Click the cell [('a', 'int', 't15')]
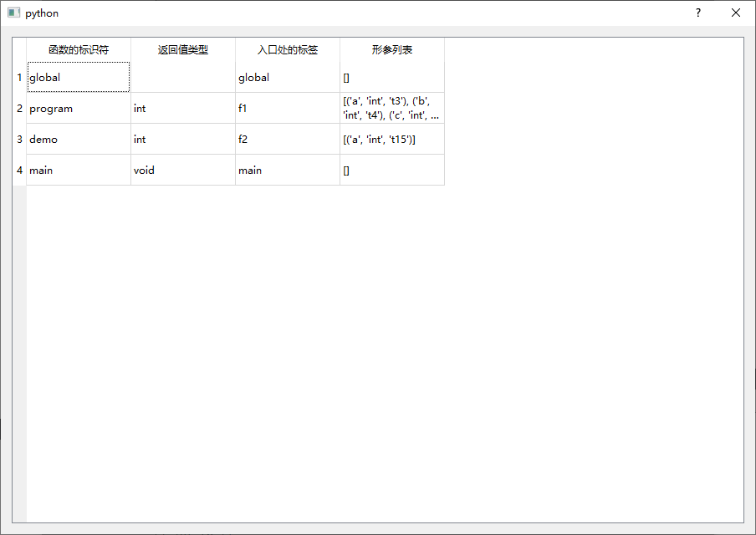Viewport: 756px width, 535px height. pyautogui.click(x=392, y=139)
